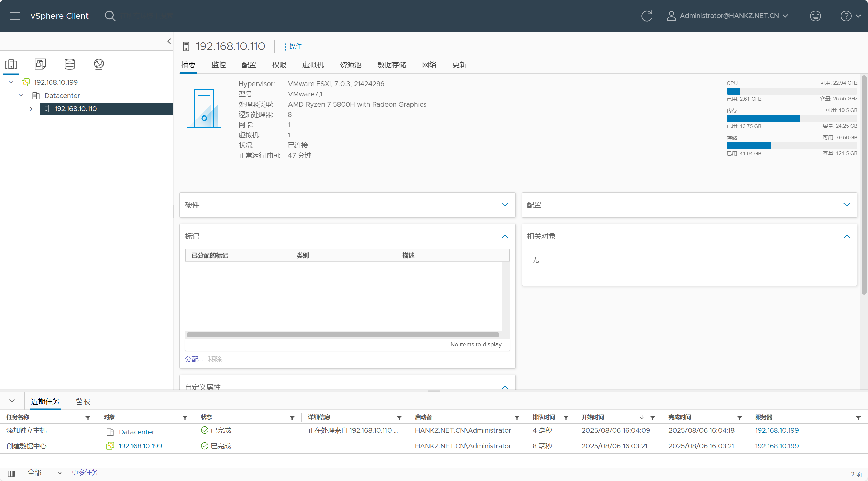Switch to the 数据存储 tab

[x=392, y=65]
